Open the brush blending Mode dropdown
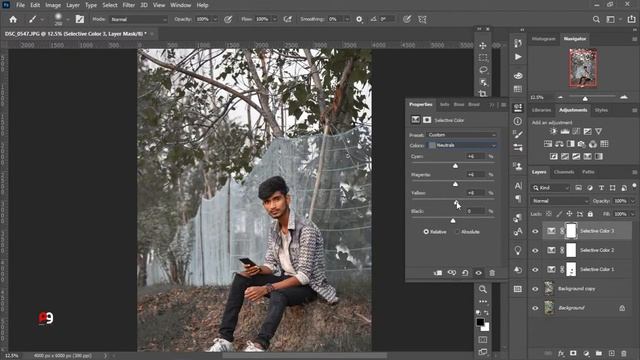The width and height of the screenshot is (640, 360). click(138, 19)
